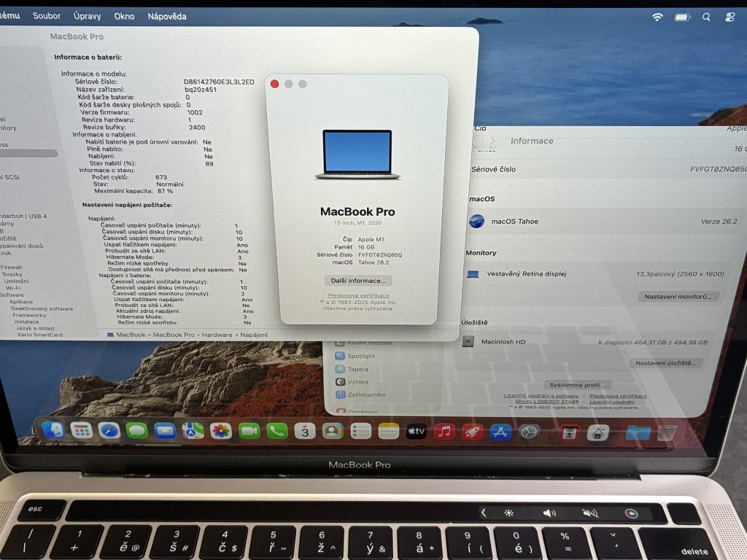Screen dimensions: 747x560
Task: Open the Downloads folder in Dock
Action: coord(638,433)
